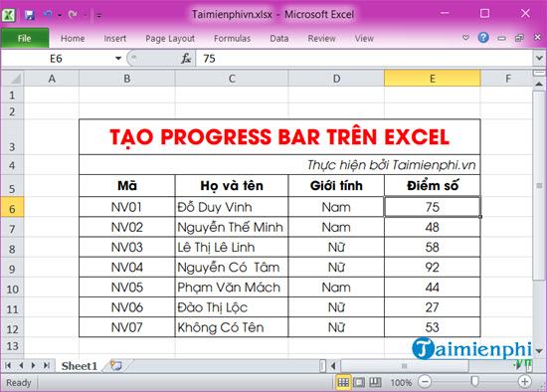547x392 pixels.
Task: Click the Name Box showing E6
Action: coord(57,59)
